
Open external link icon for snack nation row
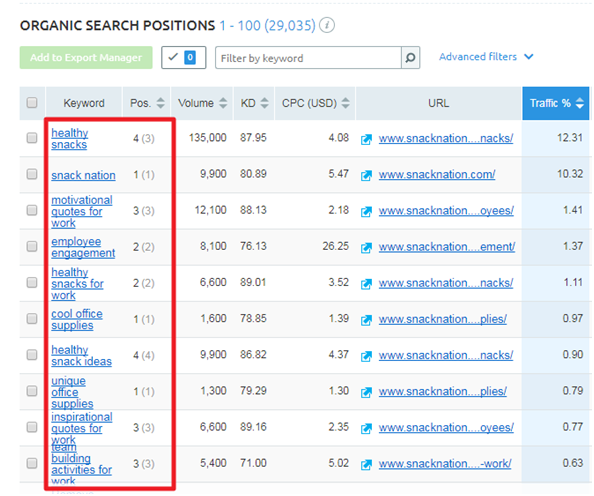(x=366, y=175)
